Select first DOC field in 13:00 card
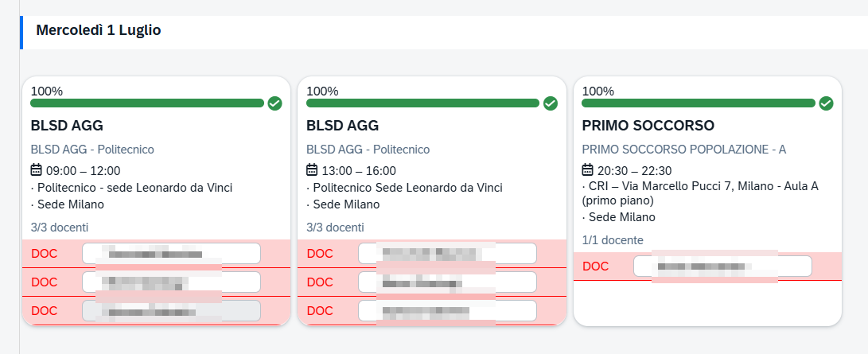Viewport: 868px width, 354px height. coord(447,254)
